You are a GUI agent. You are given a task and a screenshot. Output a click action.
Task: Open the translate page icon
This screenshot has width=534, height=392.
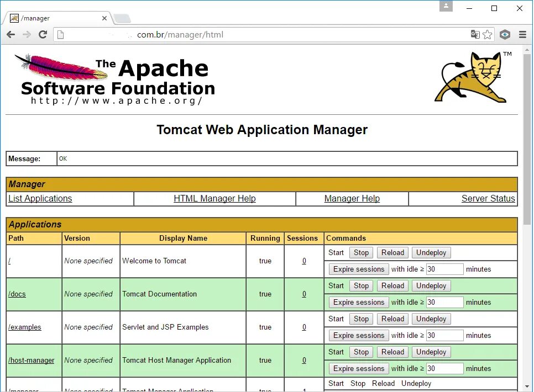point(475,34)
